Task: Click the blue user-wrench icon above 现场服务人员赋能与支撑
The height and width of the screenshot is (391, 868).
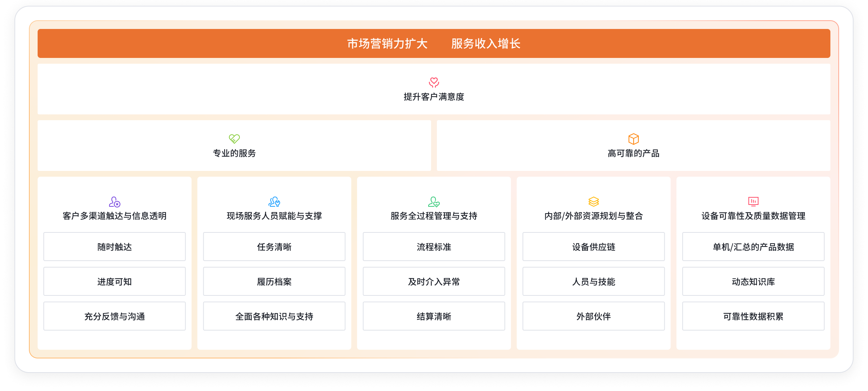Action: click(274, 202)
